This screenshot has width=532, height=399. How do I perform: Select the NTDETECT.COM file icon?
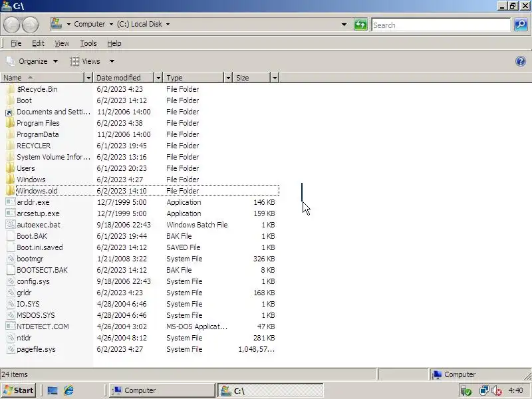pos(10,327)
